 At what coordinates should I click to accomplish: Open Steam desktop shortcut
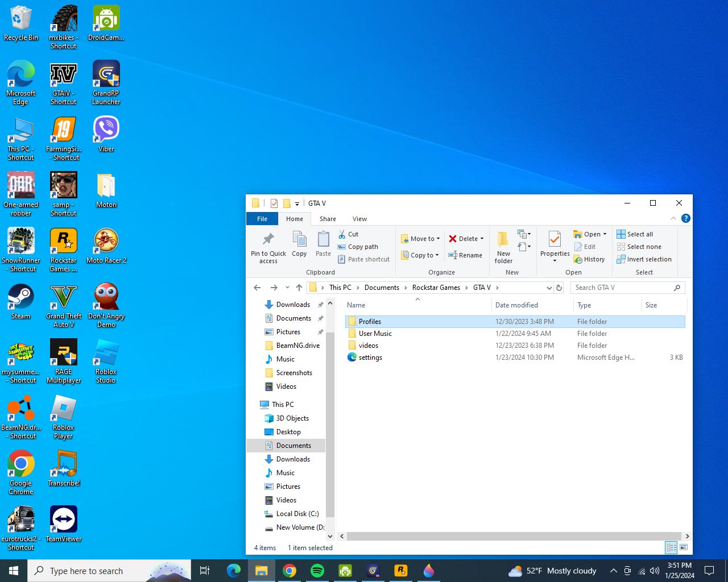(21, 302)
